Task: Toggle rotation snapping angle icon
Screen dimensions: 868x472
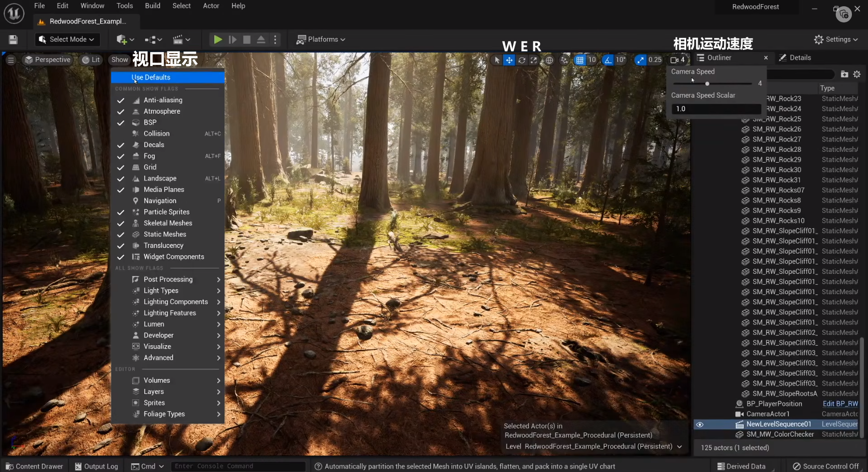Action: tap(608, 60)
